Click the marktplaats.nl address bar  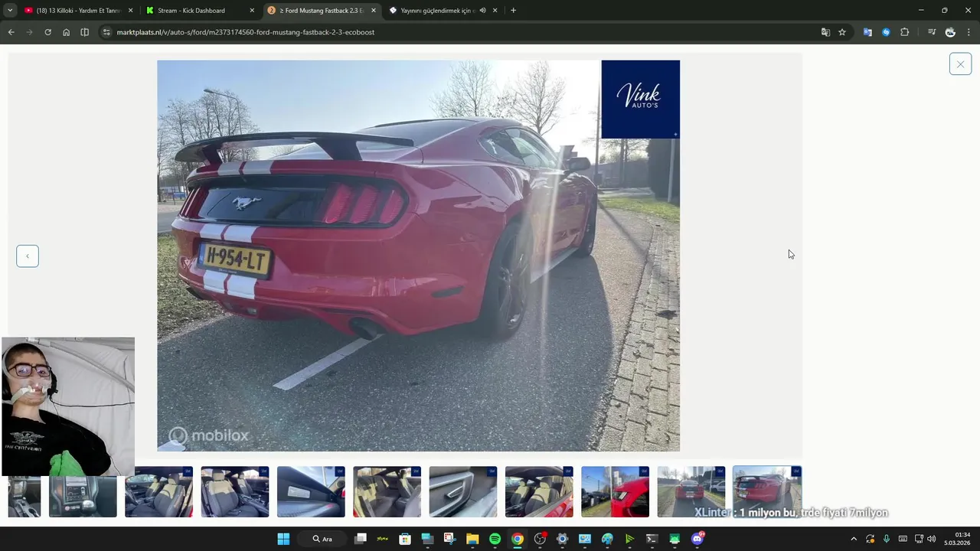point(459,32)
